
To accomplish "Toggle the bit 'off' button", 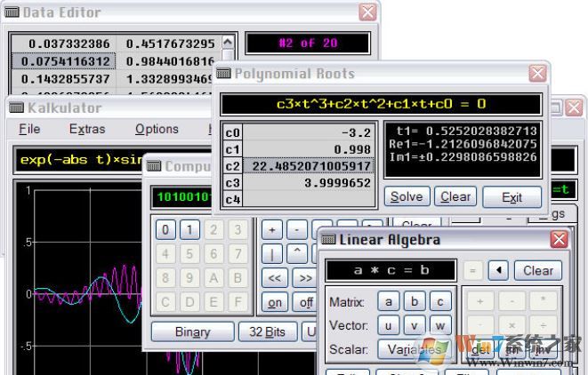I will [x=306, y=302].
